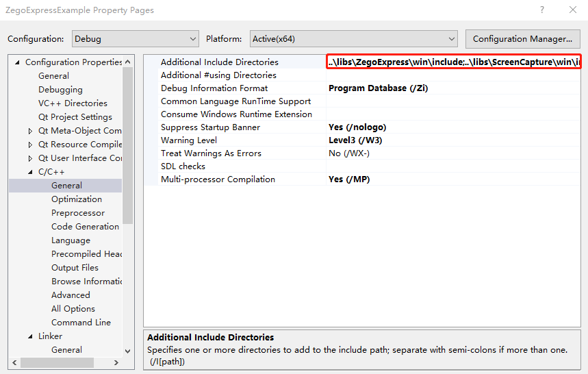Click tree scrollbar down arrow
Viewport: 588px width, 374px height.
[128, 351]
